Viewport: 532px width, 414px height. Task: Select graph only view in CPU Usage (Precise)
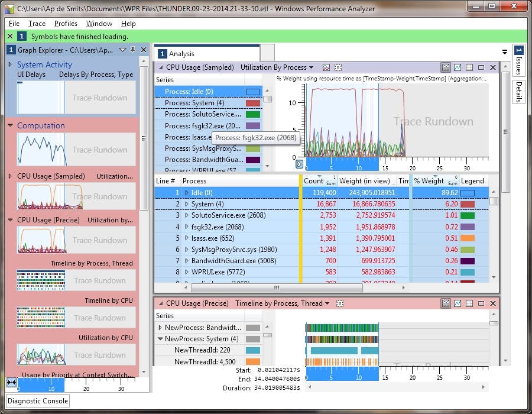click(458, 303)
